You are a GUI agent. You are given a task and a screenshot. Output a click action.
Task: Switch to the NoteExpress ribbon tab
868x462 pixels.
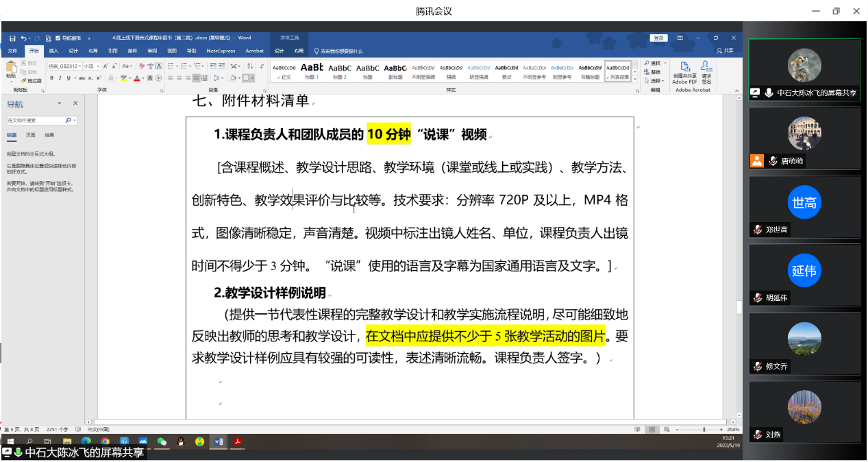click(221, 51)
